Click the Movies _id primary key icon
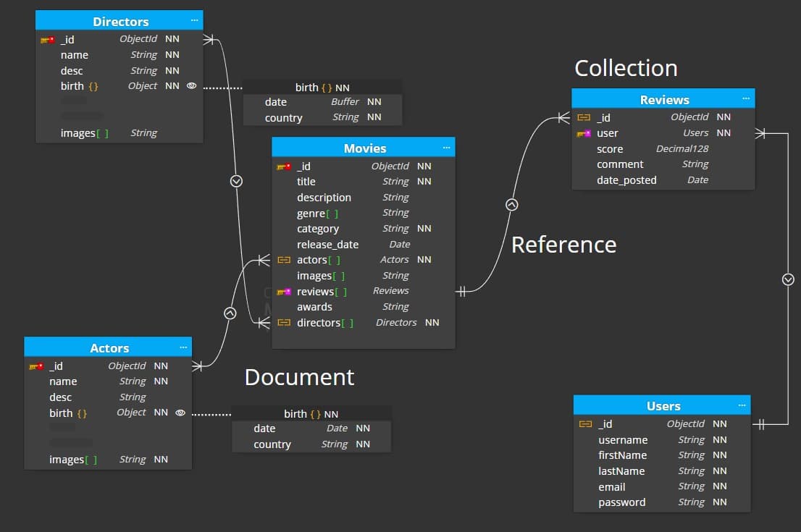Screen dimensions: 801x532 click(283, 166)
